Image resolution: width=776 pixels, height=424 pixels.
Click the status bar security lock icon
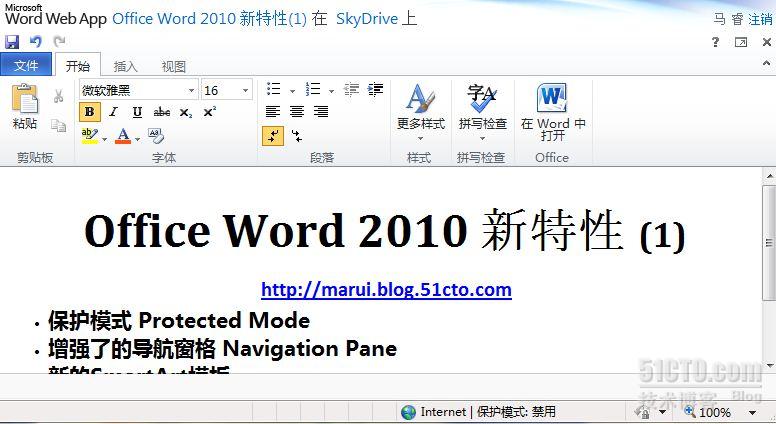point(642,412)
